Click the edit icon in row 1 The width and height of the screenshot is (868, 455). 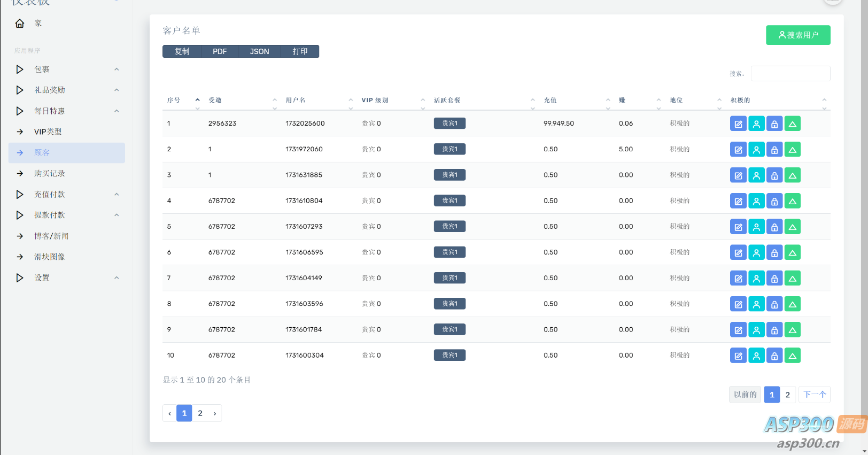(738, 124)
